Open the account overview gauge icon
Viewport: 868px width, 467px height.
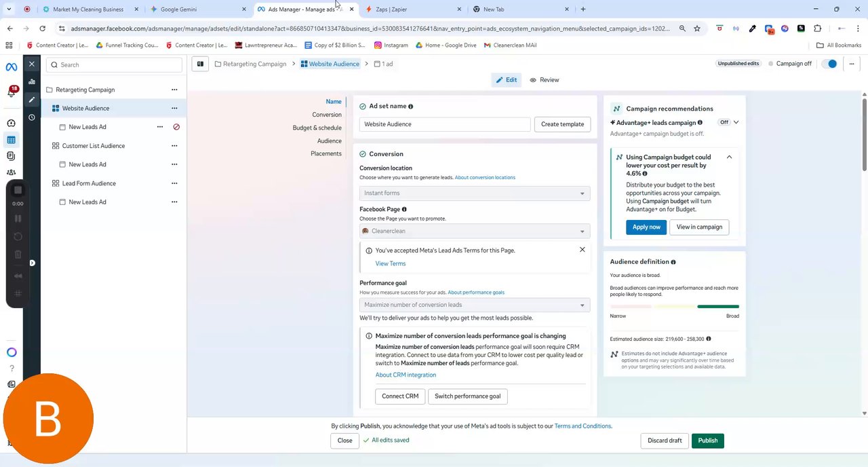(x=11, y=123)
